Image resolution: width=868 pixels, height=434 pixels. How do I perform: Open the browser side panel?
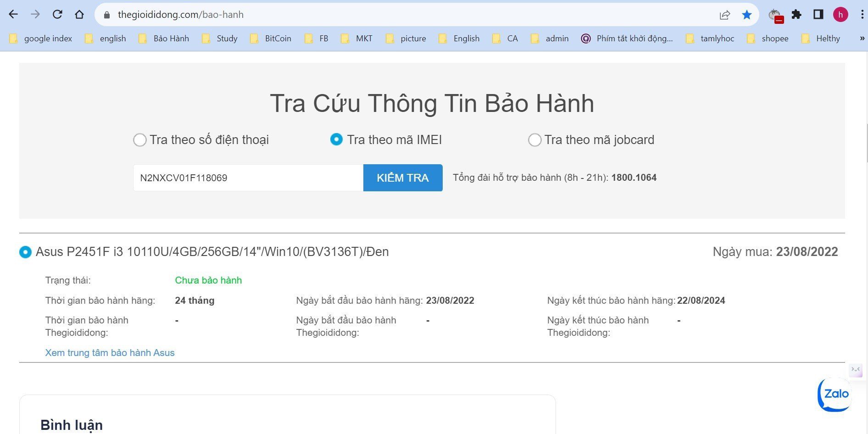818,14
